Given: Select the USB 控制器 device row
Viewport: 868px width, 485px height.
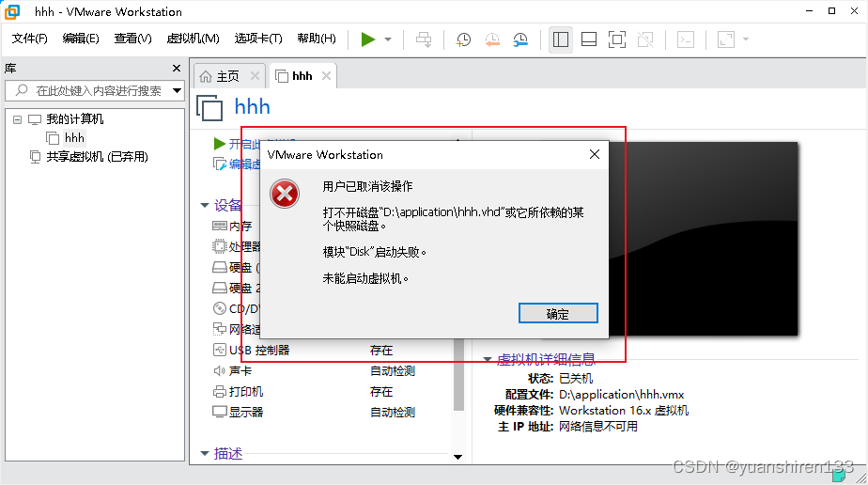Looking at the screenshot, I should point(330,350).
